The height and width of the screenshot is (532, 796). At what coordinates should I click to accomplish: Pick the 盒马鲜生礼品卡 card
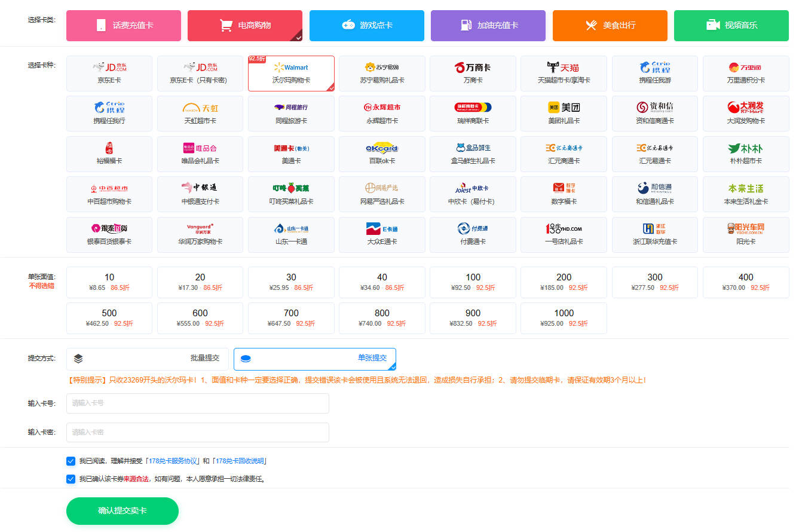[x=473, y=154]
